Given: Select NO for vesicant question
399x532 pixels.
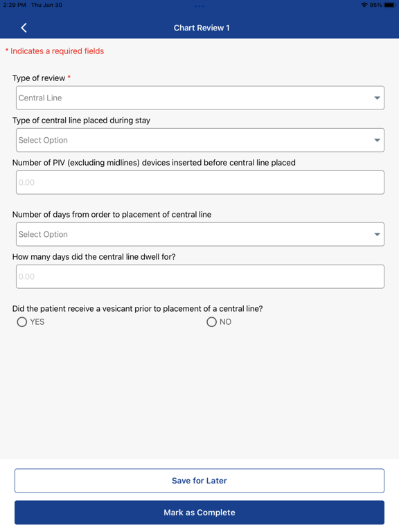Looking at the screenshot, I should 212,322.
